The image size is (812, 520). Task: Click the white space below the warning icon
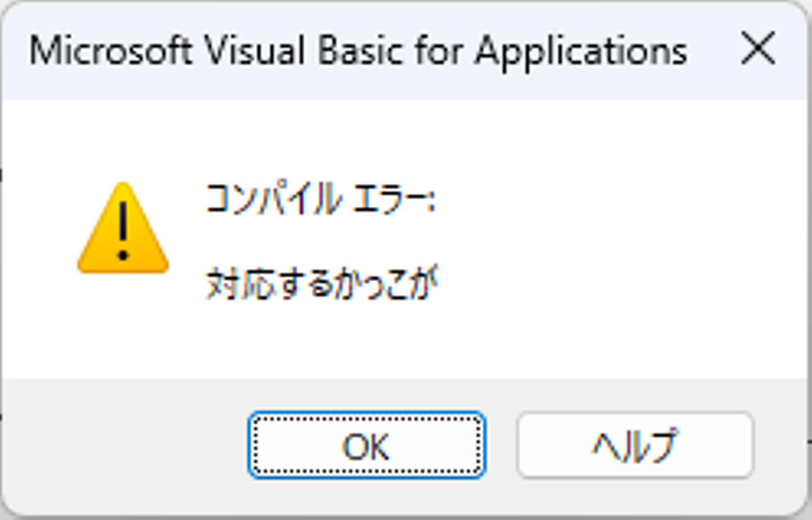[x=123, y=327]
